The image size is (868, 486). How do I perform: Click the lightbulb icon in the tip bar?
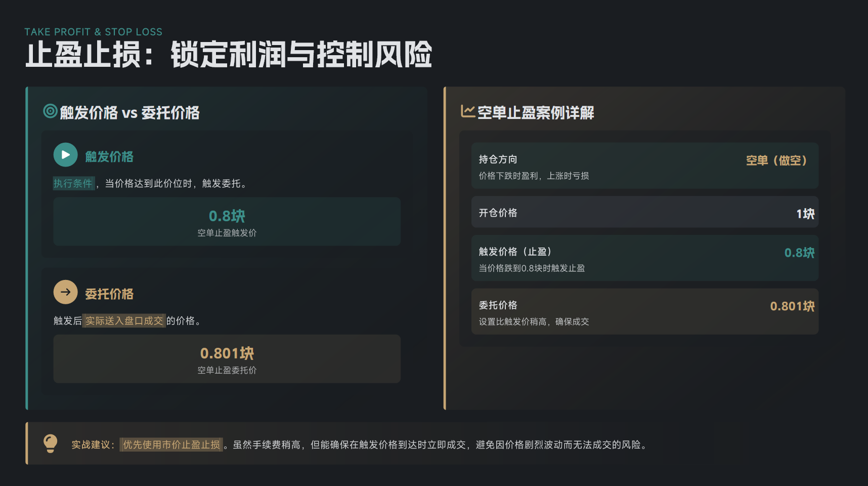point(51,443)
